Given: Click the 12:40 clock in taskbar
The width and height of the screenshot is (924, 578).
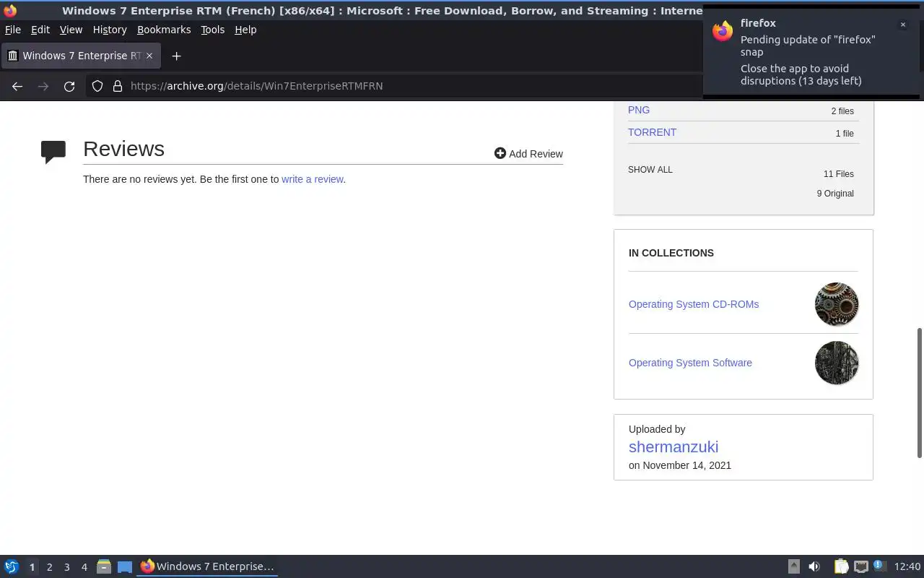Looking at the screenshot, I should click(x=907, y=566).
